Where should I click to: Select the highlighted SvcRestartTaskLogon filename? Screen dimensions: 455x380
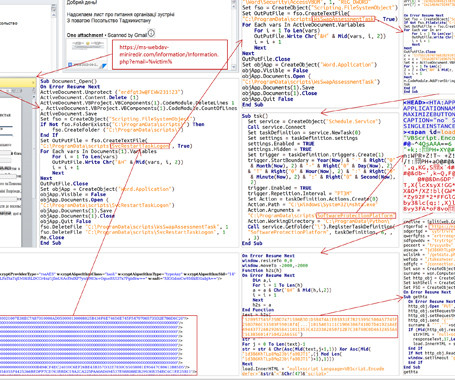pos(140,146)
